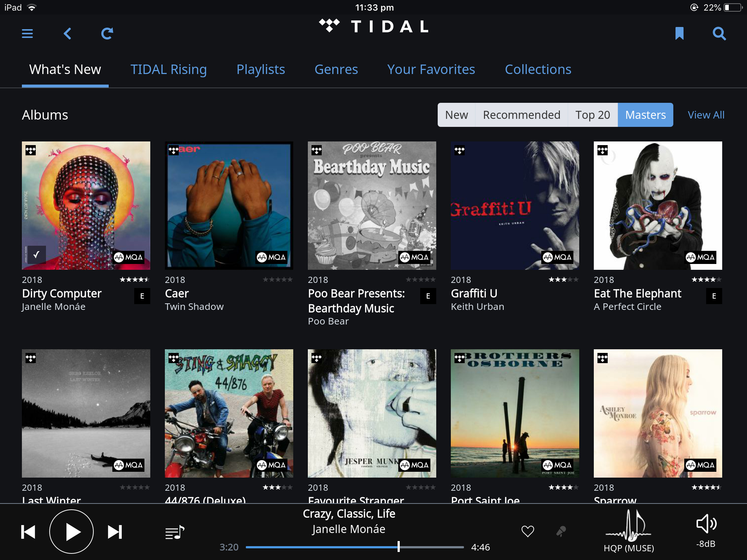Open the Ashley Monroe Sparrow cover

coord(658,413)
